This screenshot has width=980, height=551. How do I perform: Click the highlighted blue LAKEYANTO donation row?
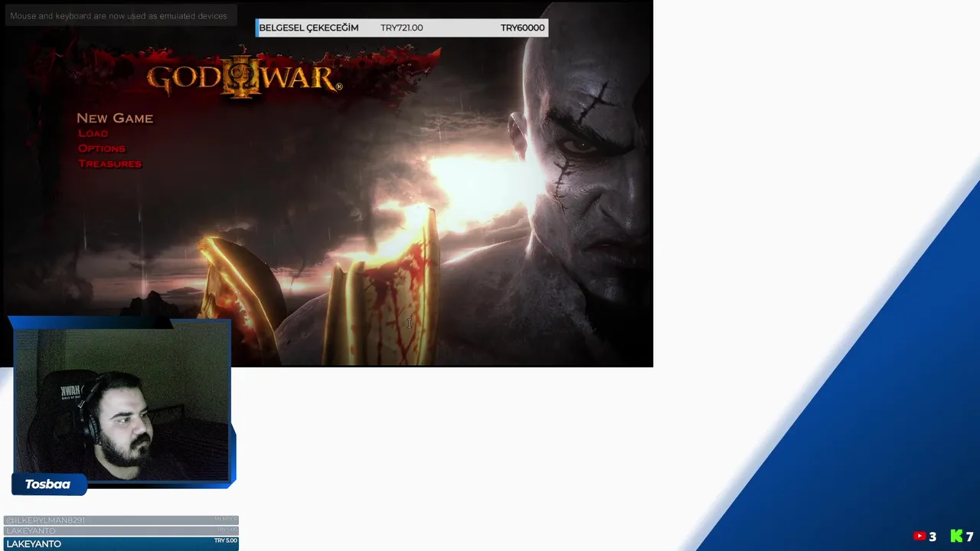(121, 543)
